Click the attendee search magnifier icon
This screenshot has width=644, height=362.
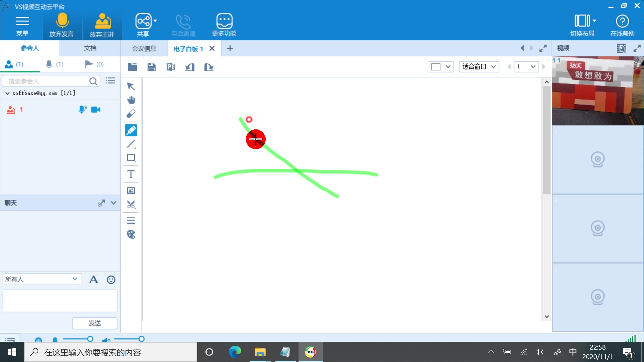93,81
